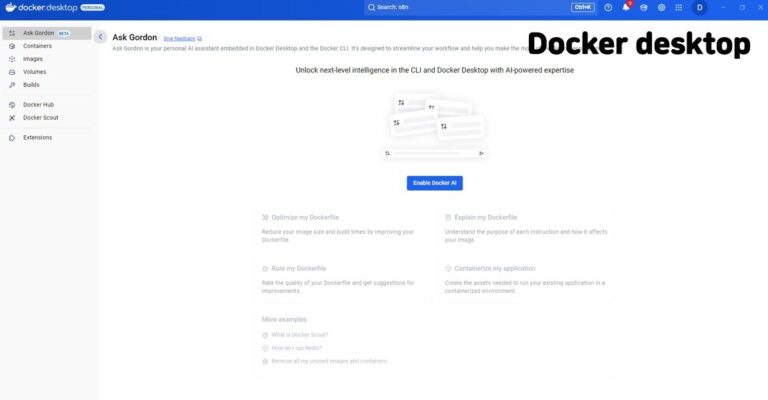Open the apps grid icon
This screenshot has width=768, height=400.
(x=678, y=7)
